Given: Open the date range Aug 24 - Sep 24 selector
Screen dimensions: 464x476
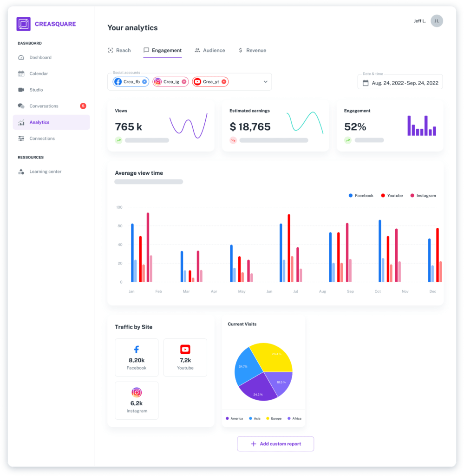Looking at the screenshot, I should [x=404, y=81].
